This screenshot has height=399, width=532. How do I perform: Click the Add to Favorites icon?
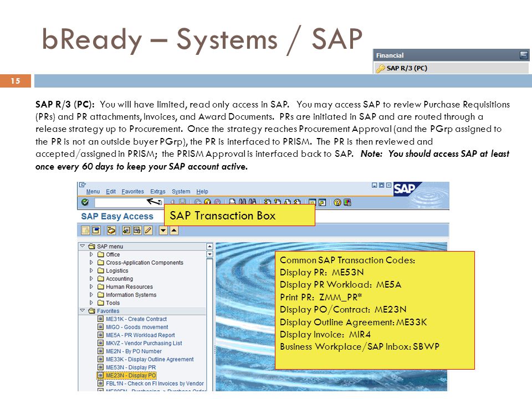pyautogui.click(x=126, y=231)
